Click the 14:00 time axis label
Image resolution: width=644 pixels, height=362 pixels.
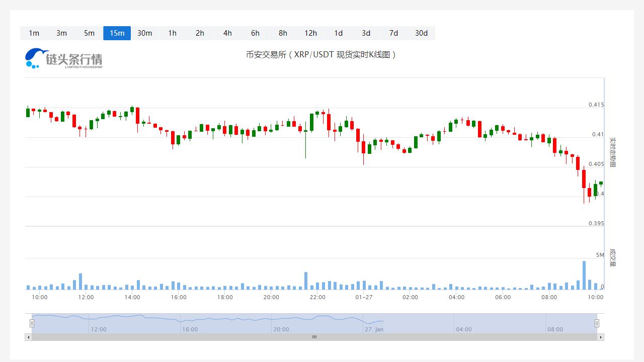[132, 297]
